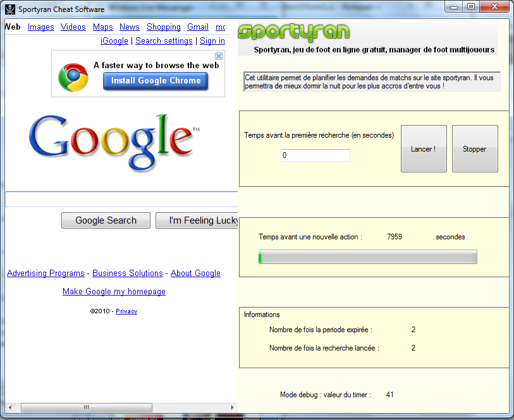
Task: Close the Sportyran Cheat Software window
Action: (495, 6)
